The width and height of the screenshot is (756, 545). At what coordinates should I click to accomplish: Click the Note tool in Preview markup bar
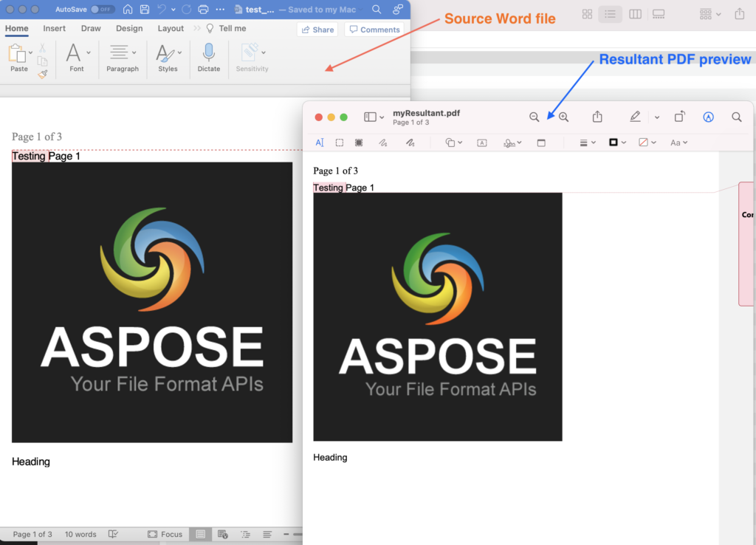(x=541, y=143)
